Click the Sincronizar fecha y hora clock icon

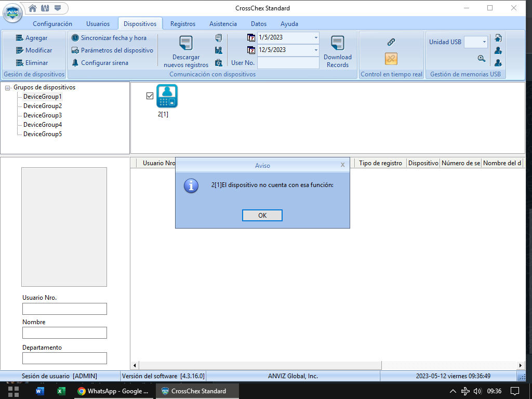(x=75, y=38)
